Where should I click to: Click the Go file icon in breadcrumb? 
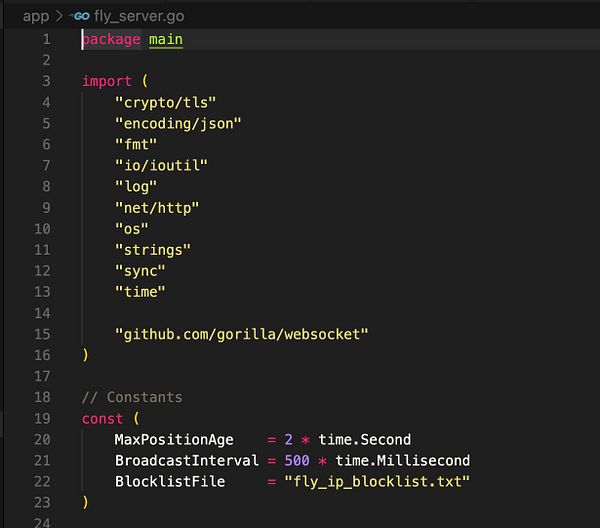click(80, 16)
